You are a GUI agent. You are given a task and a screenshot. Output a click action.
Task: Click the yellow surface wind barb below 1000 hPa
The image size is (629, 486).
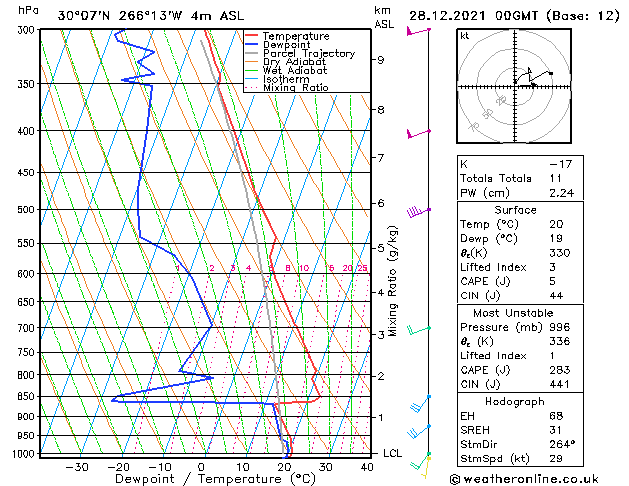coord(426,467)
